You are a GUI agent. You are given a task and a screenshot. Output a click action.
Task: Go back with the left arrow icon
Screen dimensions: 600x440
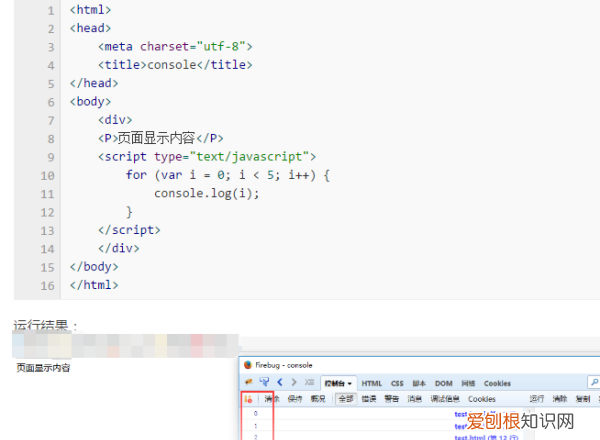click(280, 382)
